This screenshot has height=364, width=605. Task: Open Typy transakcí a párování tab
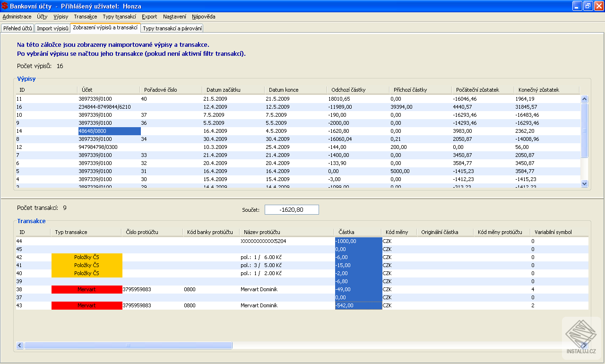coord(173,28)
